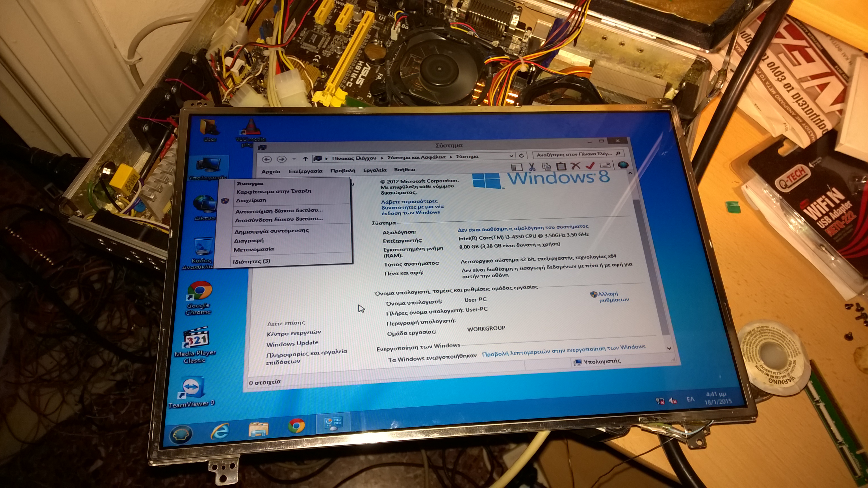The height and width of the screenshot is (488, 868).
Task: Choose Αντιστοίχιση δίσκου δικτύου in context menu
Action: 279,211
